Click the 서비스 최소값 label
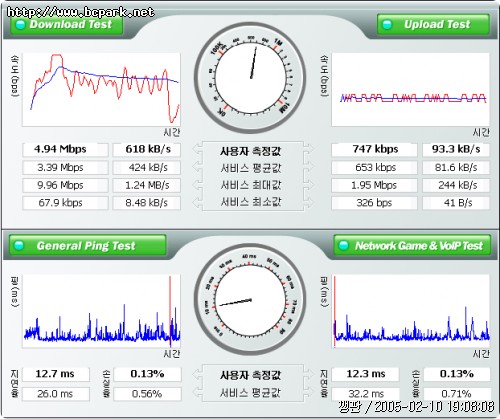 (251, 202)
